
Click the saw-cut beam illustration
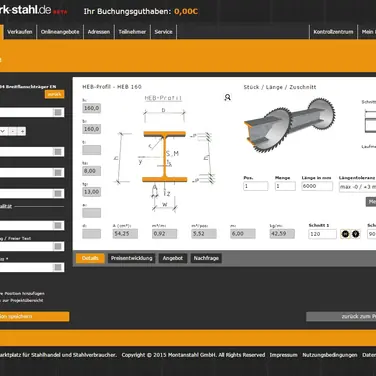coord(290,125)
